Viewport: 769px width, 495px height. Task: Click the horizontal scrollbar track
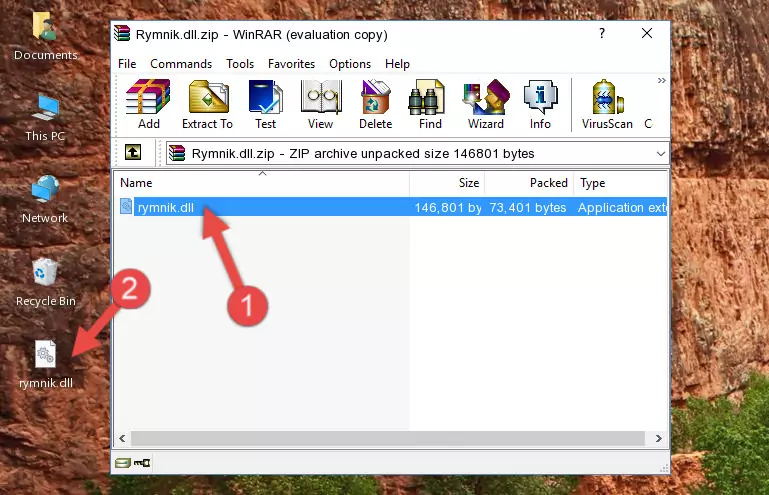387,438
